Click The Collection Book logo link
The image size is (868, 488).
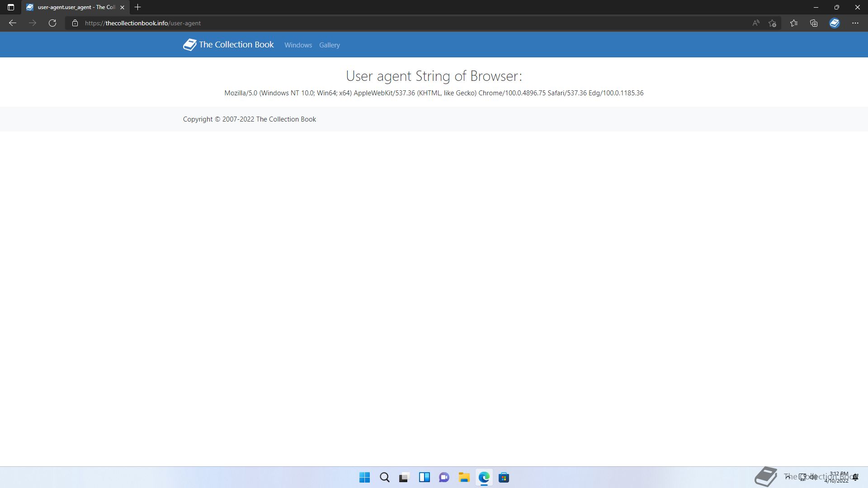[228, 44]
